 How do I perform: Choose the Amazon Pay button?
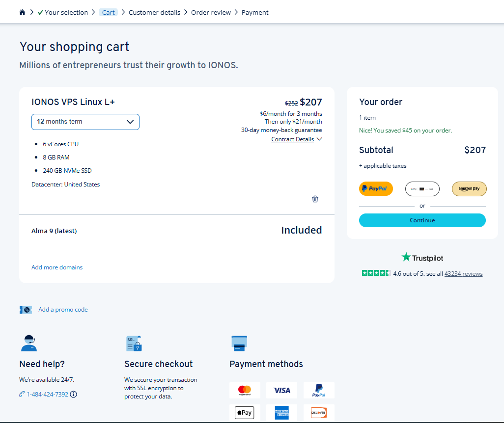click(x=469, y=188)
